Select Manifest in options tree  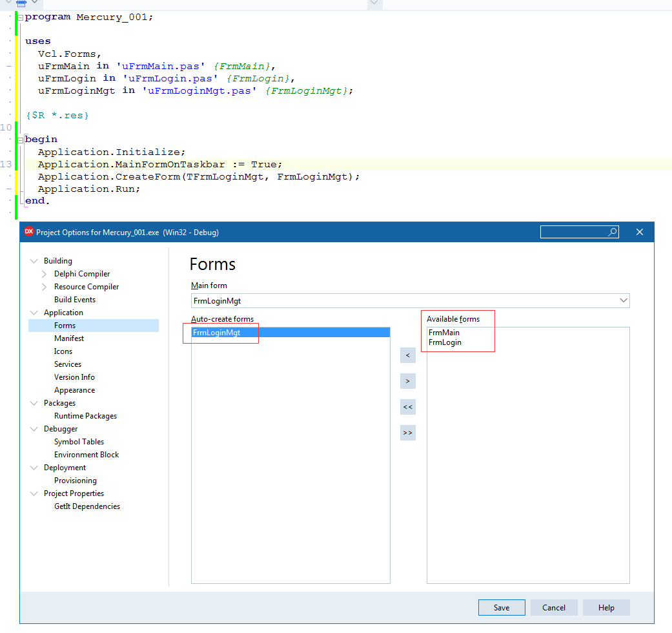click(68, 338)
